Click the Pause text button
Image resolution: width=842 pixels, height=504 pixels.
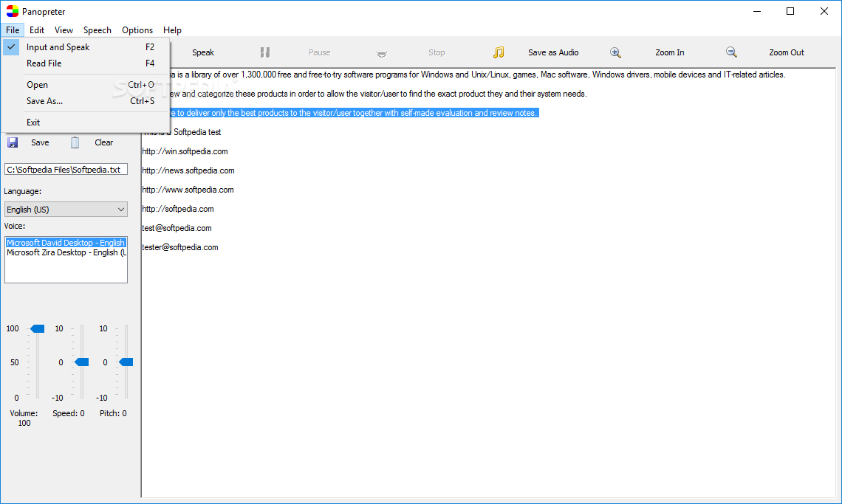(320, 52)
